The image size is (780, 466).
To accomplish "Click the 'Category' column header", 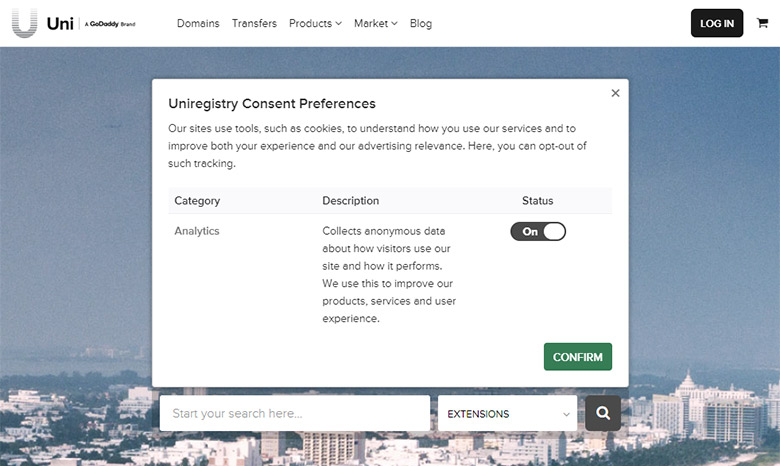I will 197,201.
